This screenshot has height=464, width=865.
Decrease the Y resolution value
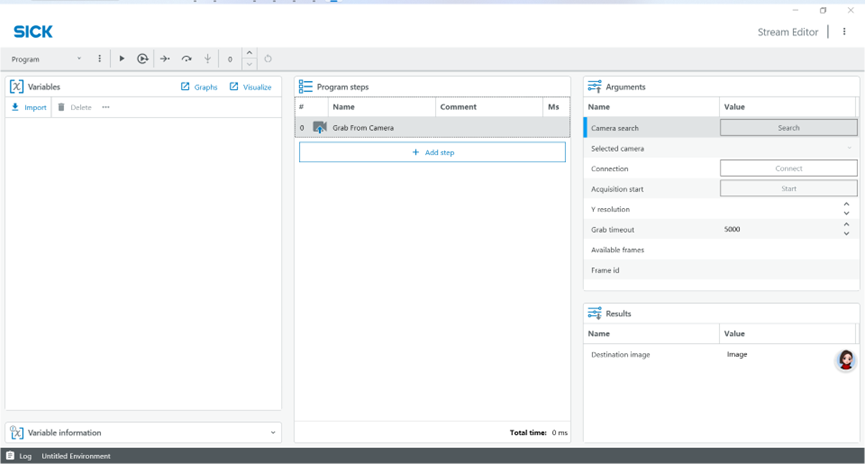(x=846, y=214)
